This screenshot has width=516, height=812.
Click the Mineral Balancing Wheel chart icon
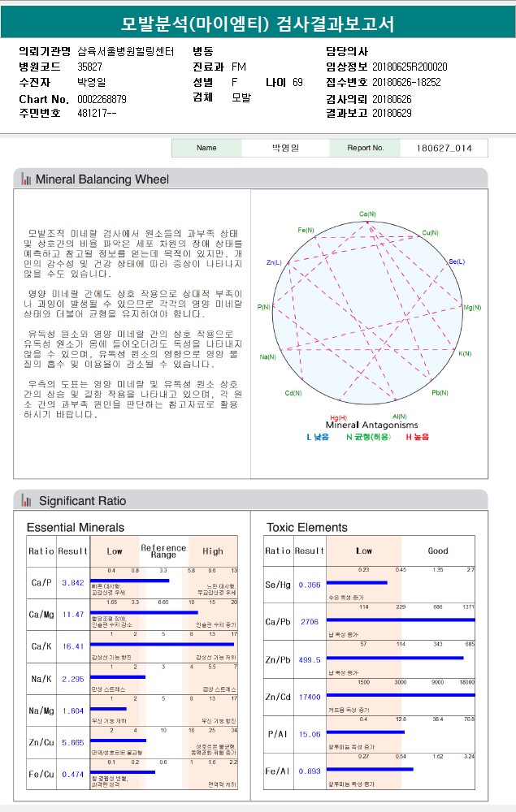(26, 179)
